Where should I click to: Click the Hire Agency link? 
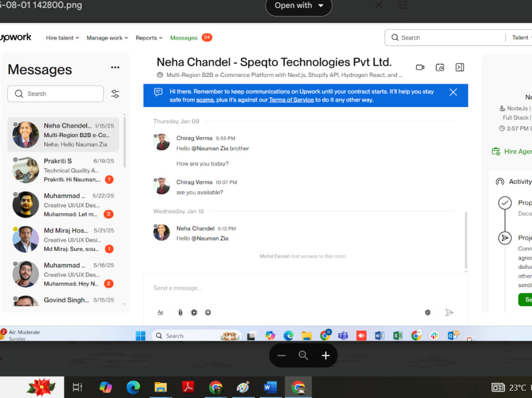tap(512, 151)
